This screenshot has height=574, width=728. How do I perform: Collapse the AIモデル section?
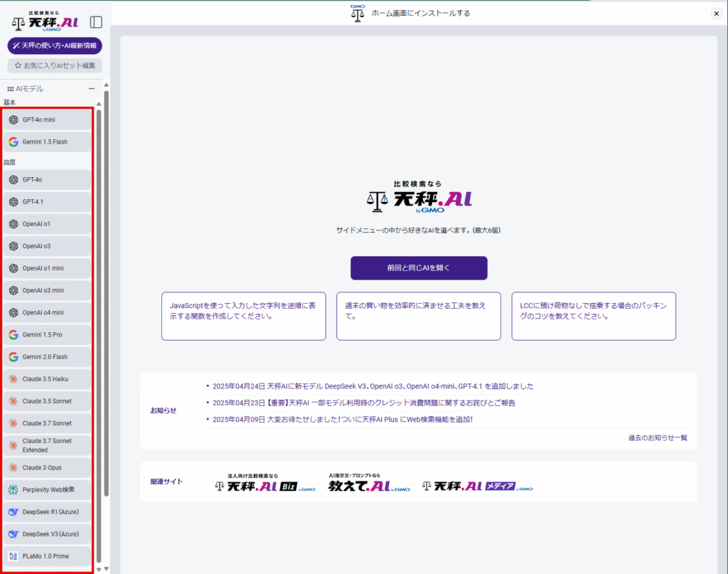point(92,89)
